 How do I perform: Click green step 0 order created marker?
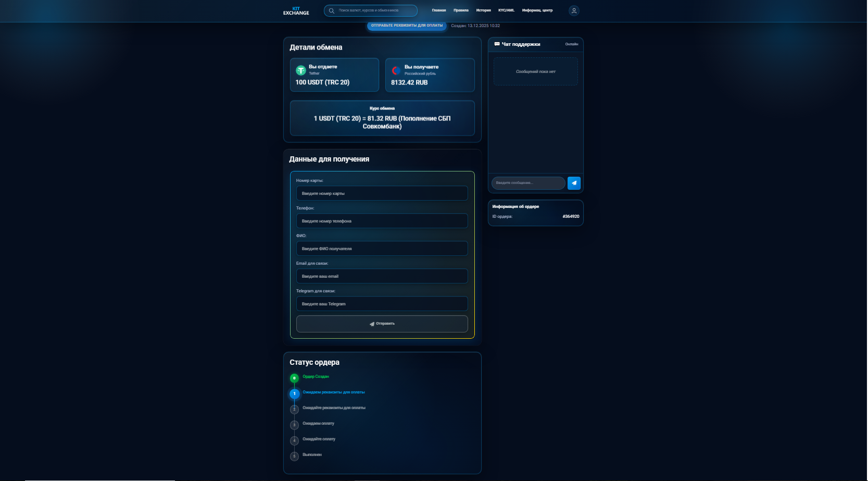pos(294,378)
